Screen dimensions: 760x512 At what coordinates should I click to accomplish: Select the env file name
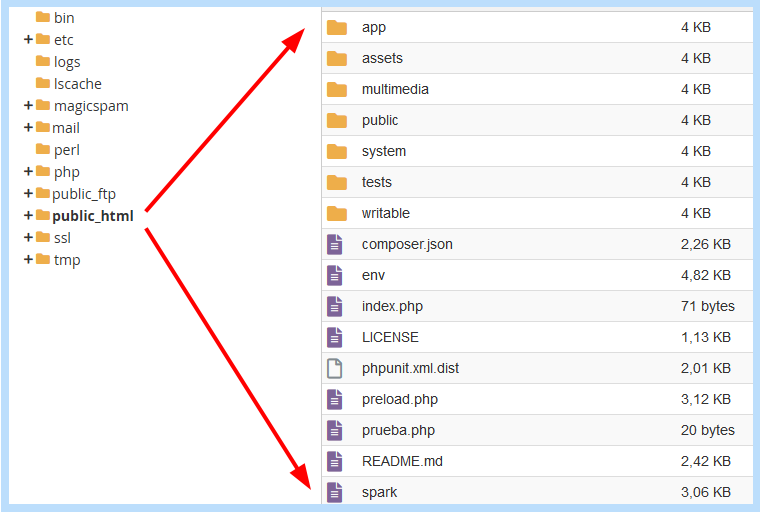pos(373,276)
